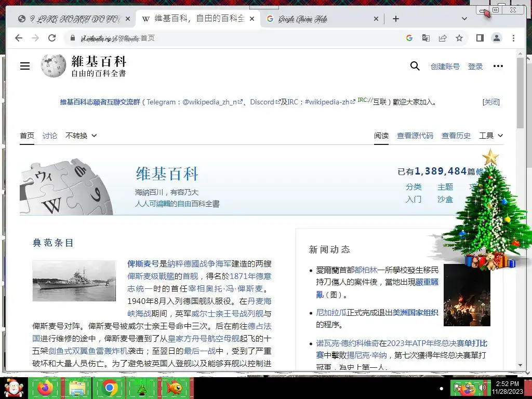
Task: Select the 首页 page tab
Action: (x=27, y=136)
